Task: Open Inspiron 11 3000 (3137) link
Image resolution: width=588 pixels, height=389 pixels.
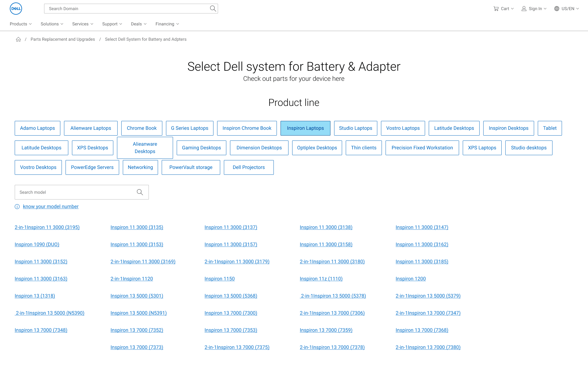Action: click(231, 227)
